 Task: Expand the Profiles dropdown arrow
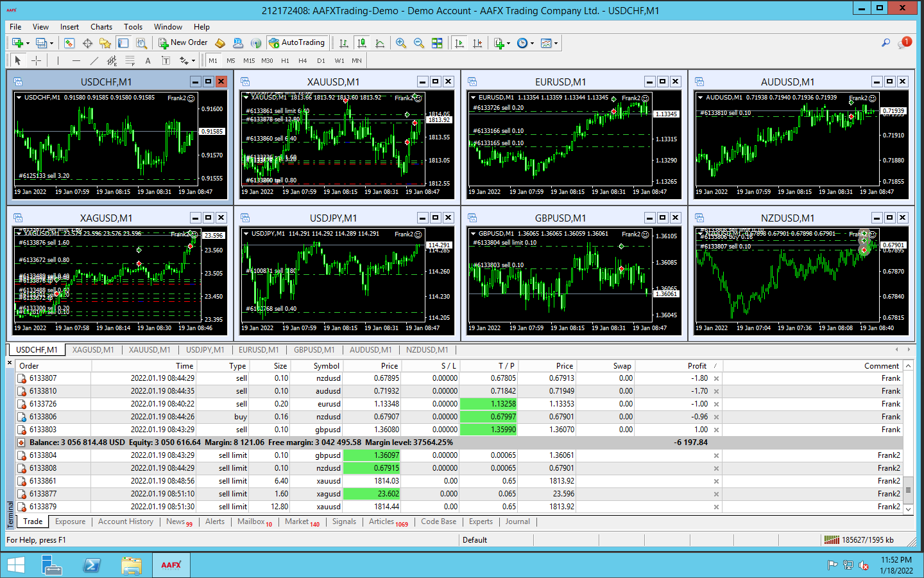click(51, 43)
